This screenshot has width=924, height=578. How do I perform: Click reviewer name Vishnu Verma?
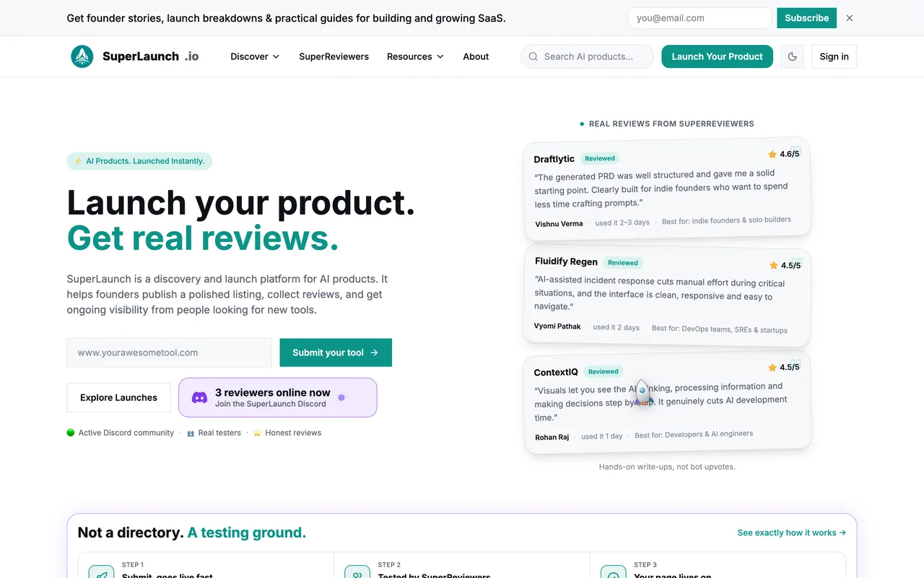point(559,224)
